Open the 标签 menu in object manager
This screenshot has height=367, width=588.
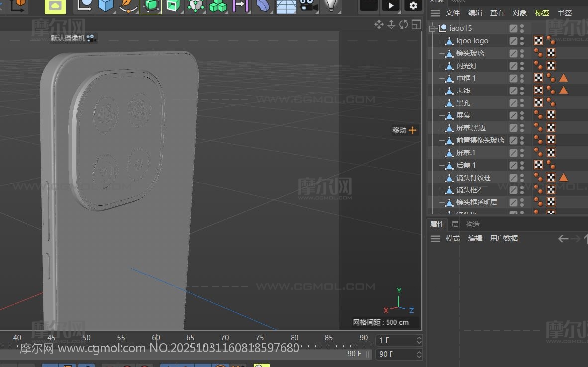tap(542, 13)
